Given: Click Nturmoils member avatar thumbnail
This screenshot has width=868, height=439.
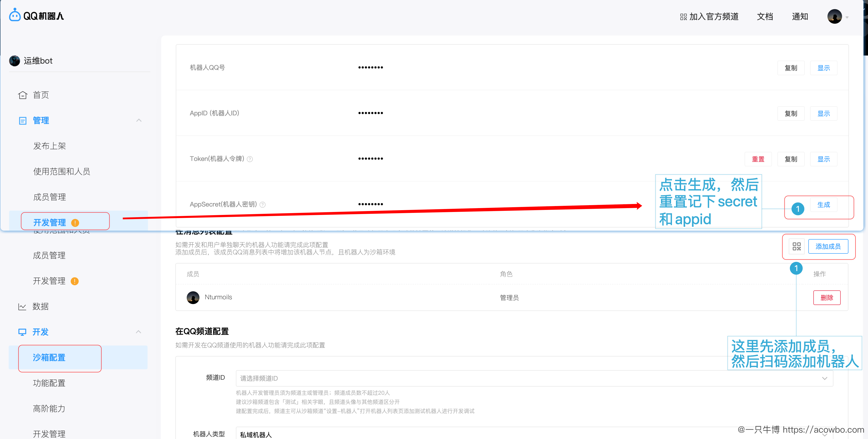Looking at the screenshot, I should click(x=193, y=297).
